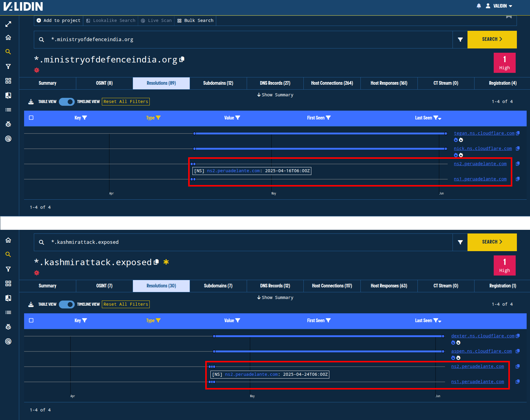Open the OSINT (8) tab
Screen dimensions: 530x420
104,83
